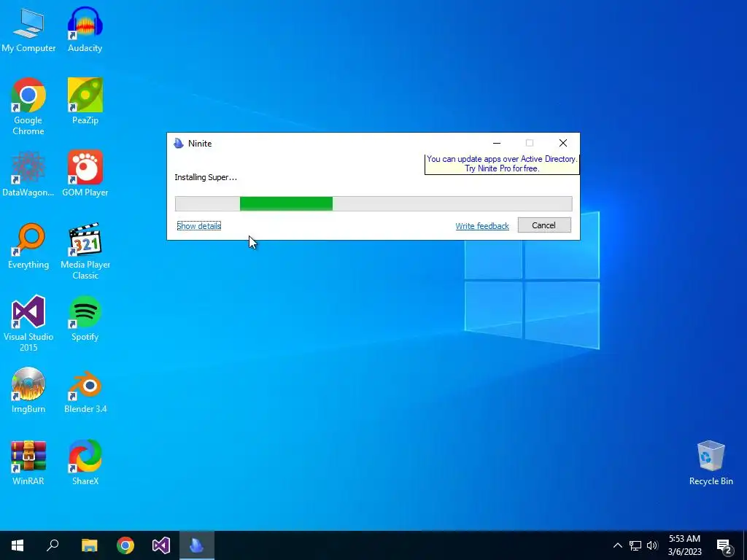Open the clock showing 5:53 AM
747x560 pixels.
pos(684,545)
